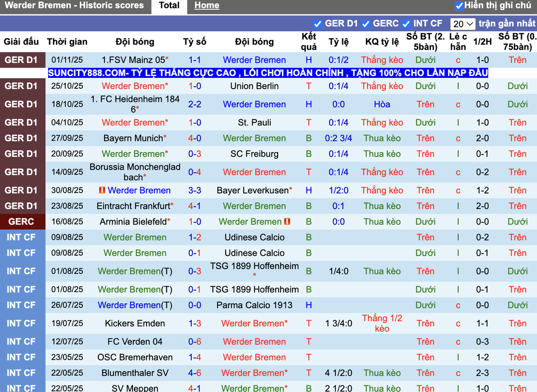Open Parma Calcio 1913 team page
The width and height of the screenshot is (537, 392).
[x=255, y=305]
